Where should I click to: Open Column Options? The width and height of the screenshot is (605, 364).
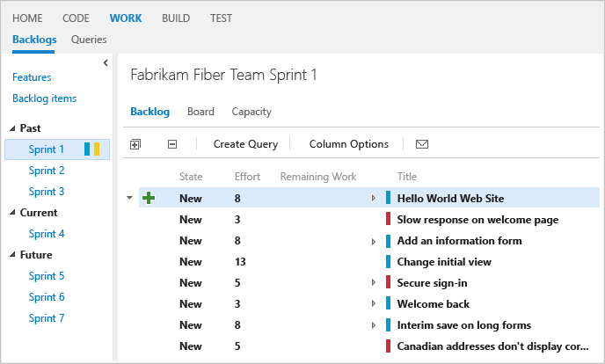[349, 144]
